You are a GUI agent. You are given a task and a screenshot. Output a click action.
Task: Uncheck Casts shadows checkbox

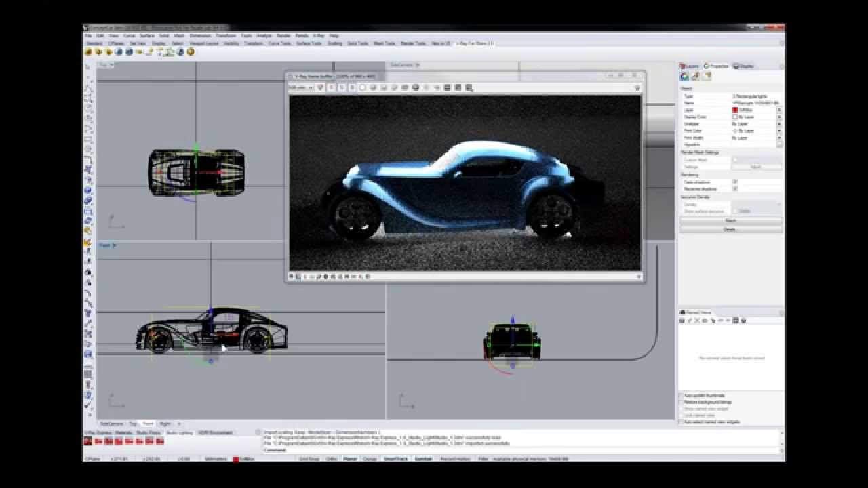tap(735, 182)
